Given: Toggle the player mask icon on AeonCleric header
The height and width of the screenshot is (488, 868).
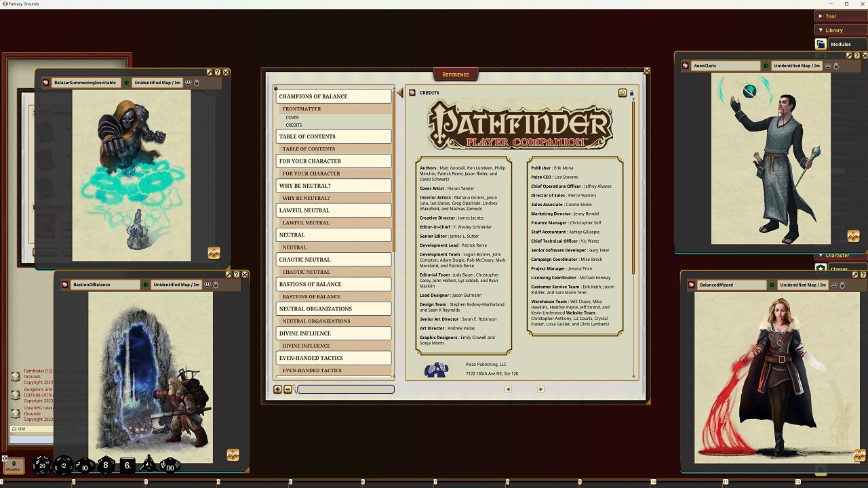Looking at the screenshot, I should 829,65.
